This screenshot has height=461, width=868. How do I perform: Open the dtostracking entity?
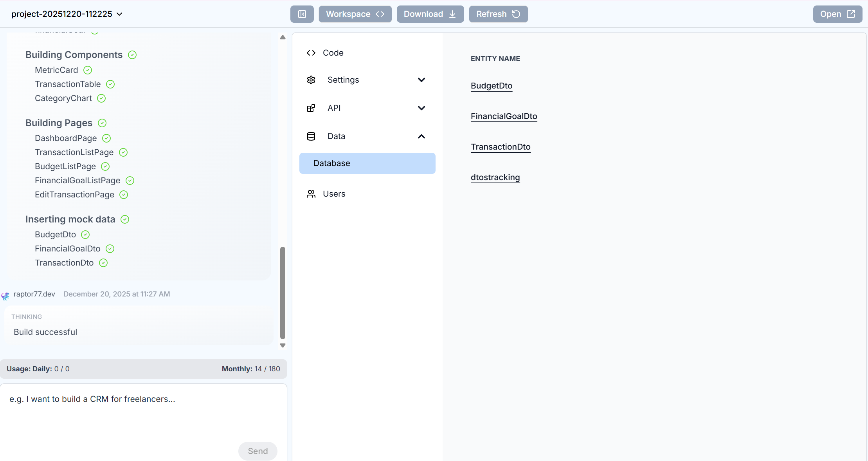pyautogui.click(x=495, y=177)
